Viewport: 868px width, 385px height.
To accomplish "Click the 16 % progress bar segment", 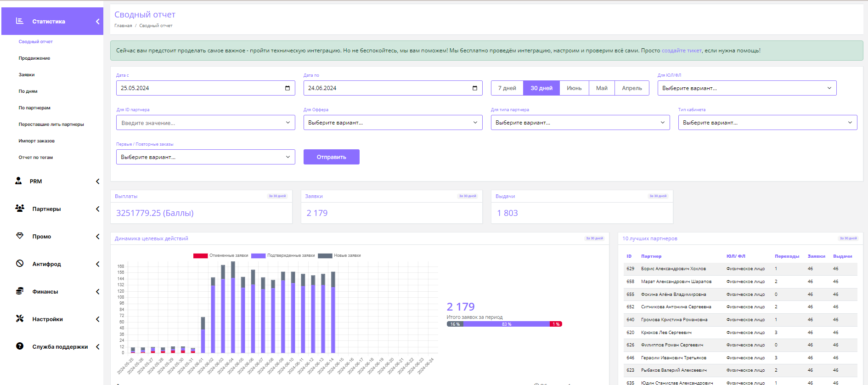I will click(455, 324).
